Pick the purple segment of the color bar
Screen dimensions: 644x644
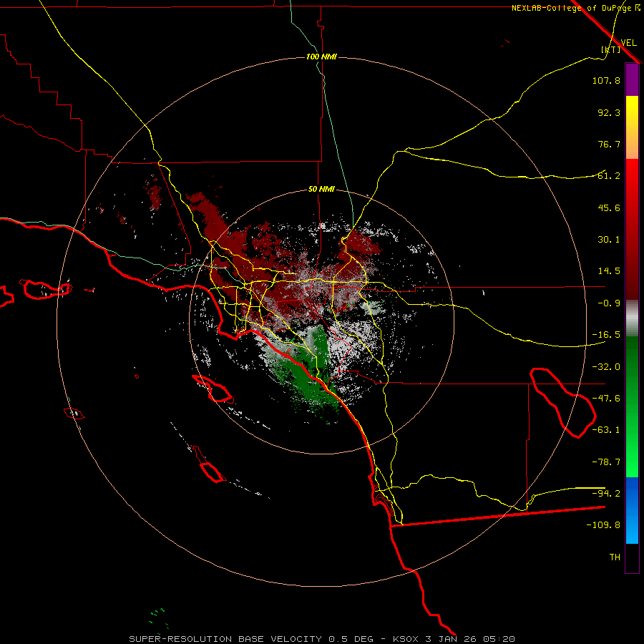(632, 79)
